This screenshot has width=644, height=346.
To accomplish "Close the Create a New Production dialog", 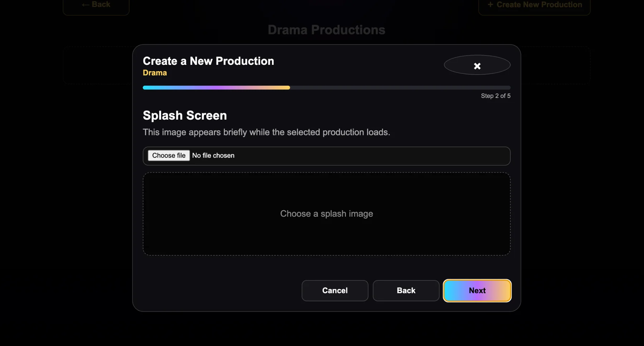I will click(477, 65).
